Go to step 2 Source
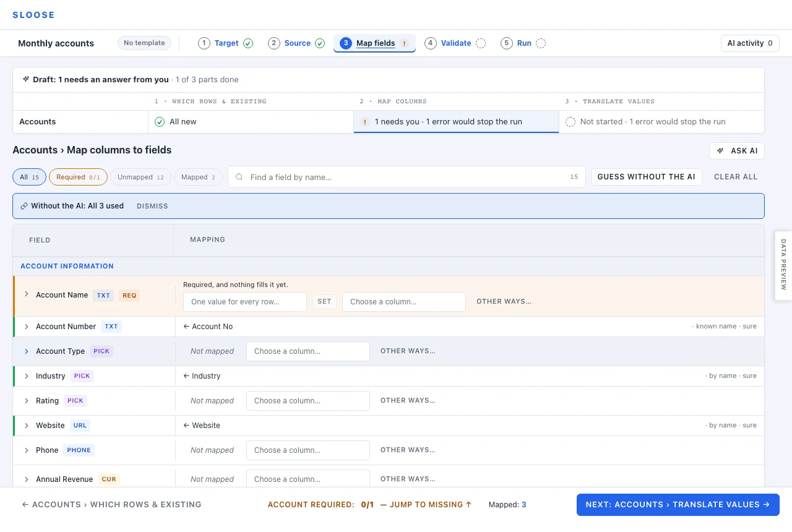Screen dimensions: 792x532 [x=296, y=43]
